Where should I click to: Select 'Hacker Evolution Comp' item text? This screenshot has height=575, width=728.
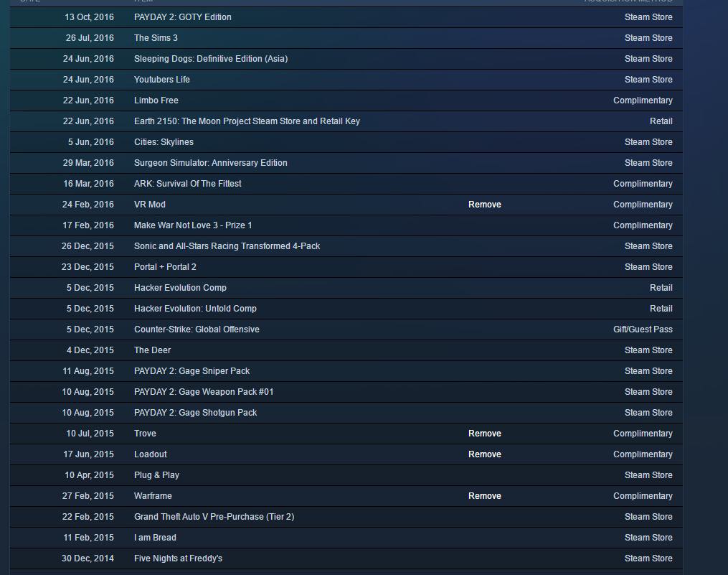[180, 288]
